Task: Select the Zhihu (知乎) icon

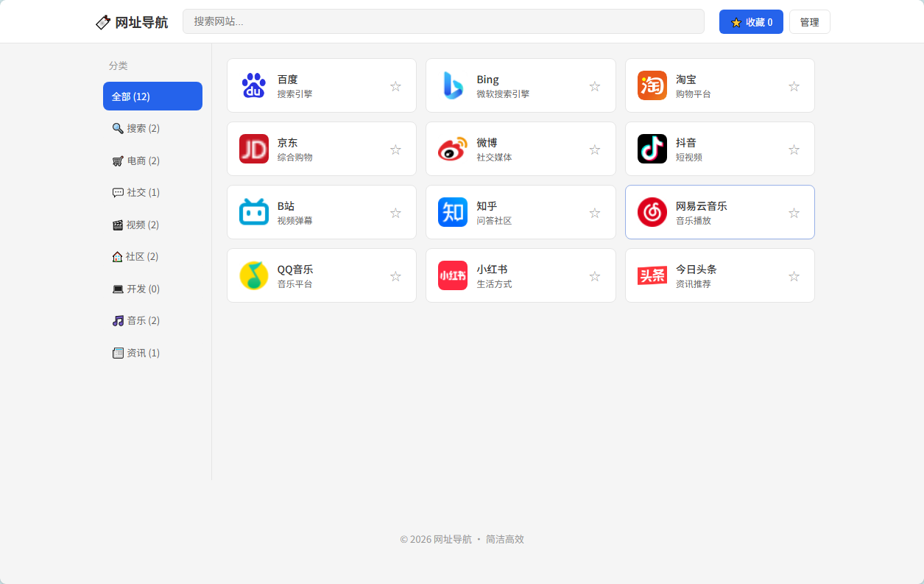Action: (x=453, y=212)
